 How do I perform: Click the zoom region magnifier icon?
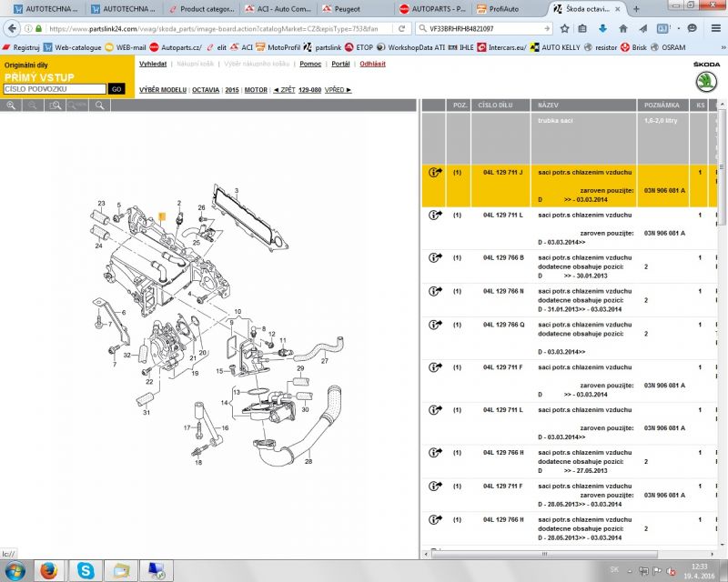(x=56, y=105)
